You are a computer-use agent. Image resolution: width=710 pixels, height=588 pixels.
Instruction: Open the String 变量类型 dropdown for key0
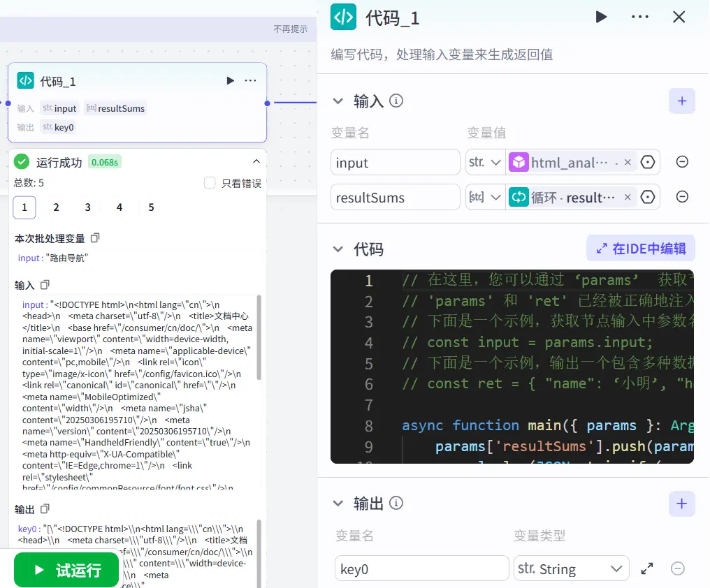pyautogui.click(x=571, y=568)
